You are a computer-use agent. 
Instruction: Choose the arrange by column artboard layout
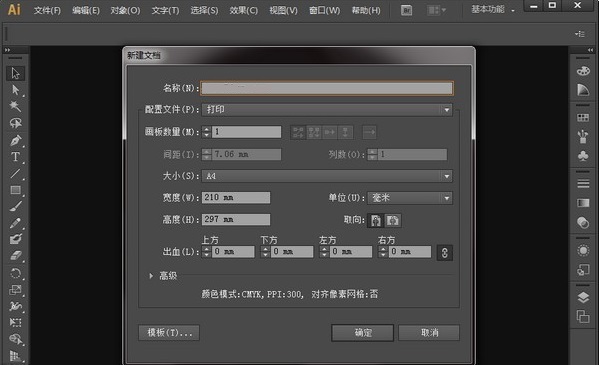[345, 133]
